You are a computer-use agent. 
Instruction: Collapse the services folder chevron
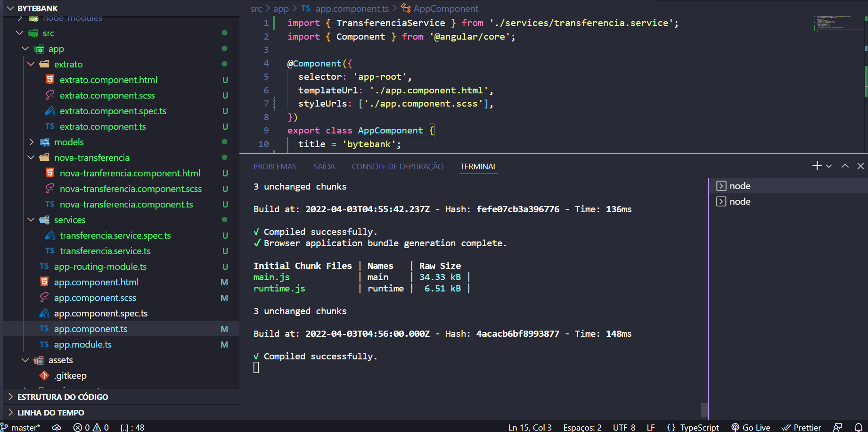pos(31,220)
